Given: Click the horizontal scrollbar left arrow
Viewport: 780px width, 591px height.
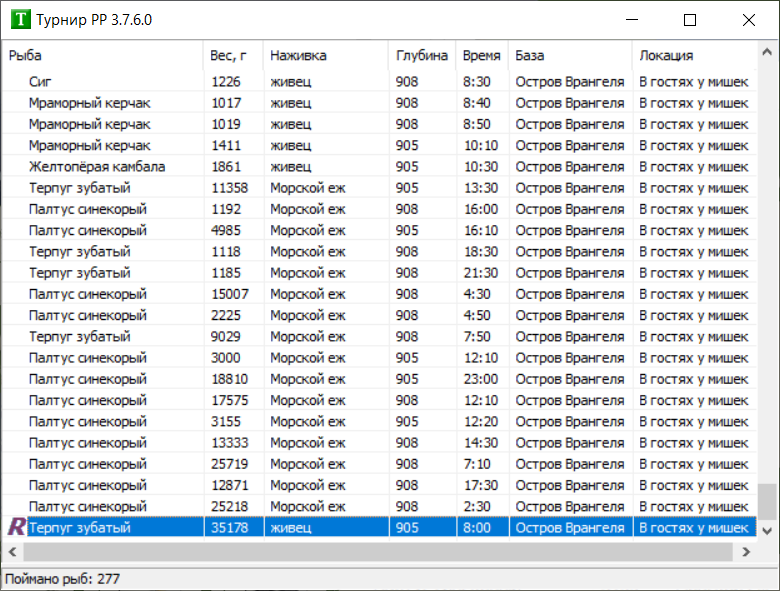Looking at the screenshot, I should click(x=12, y=551).
